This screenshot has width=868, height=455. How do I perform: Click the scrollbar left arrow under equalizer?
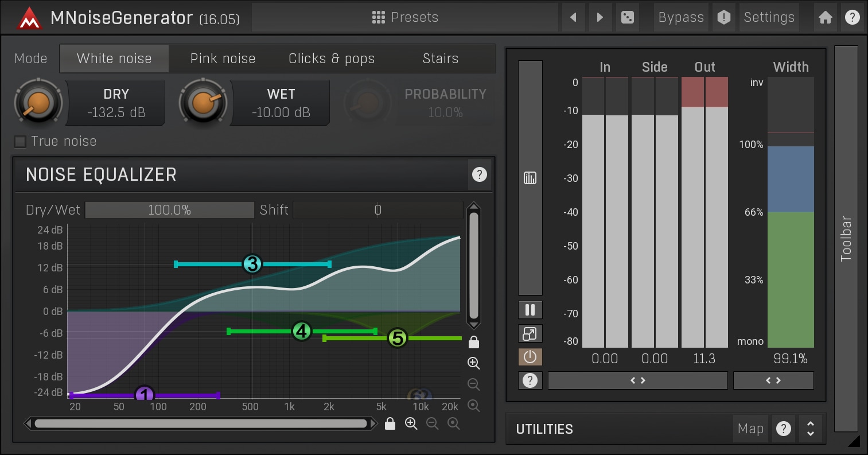[28, 423]
